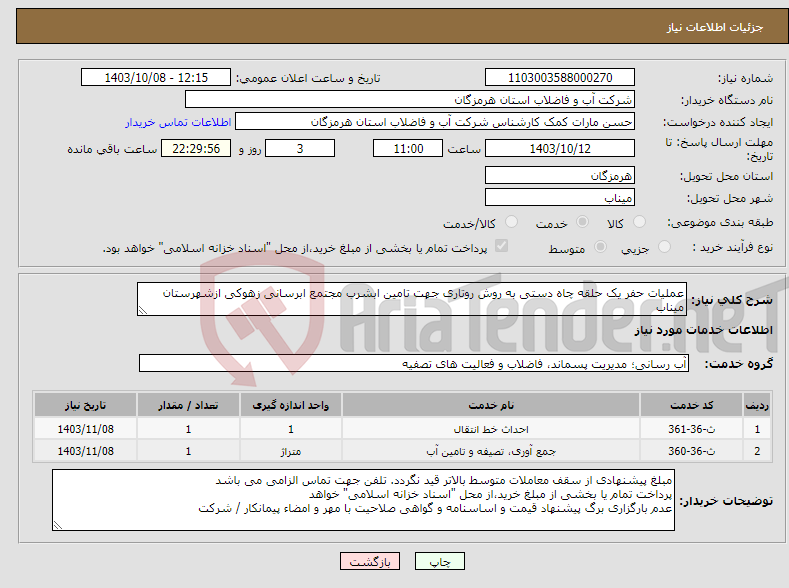
Task: Open the اطلاعات تماس خریدار link
Action: [x=178, y=122]
